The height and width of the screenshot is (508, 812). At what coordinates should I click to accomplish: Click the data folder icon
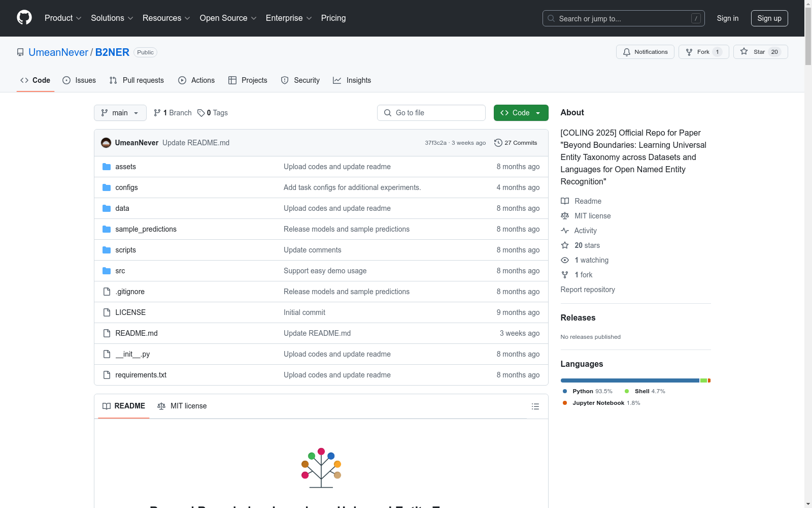click(107, 208)
